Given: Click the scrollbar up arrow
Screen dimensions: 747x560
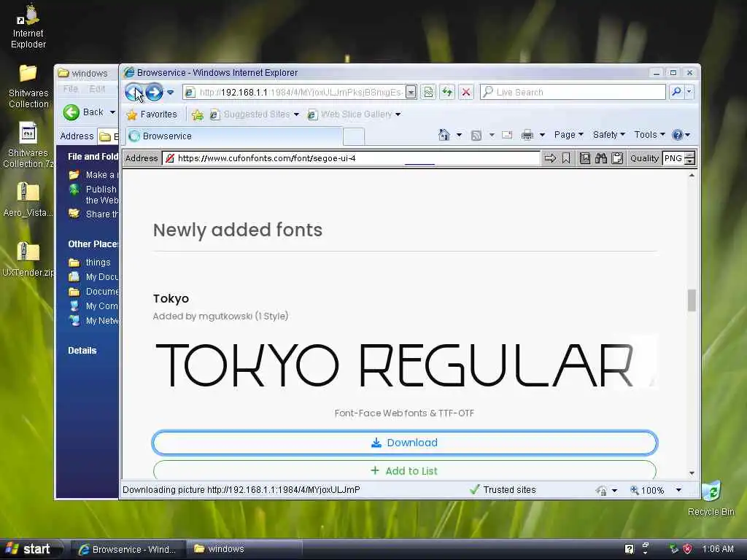Looking at the screenshot, I should (x=692, y=176).
